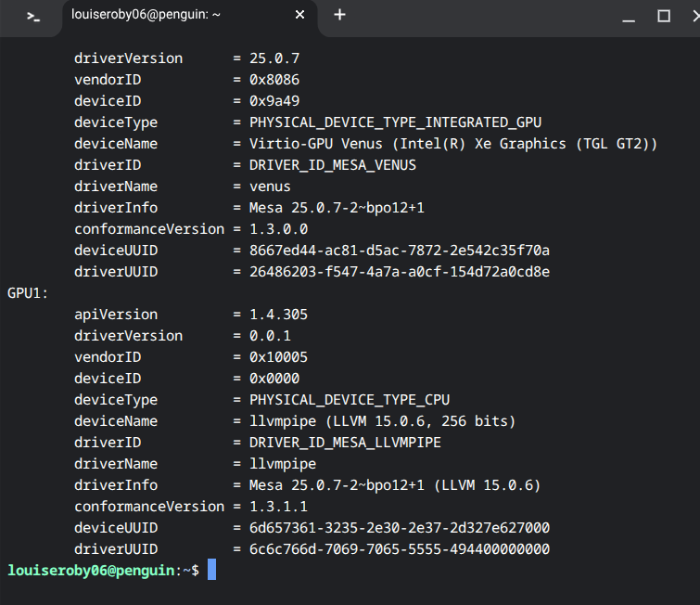Click the terminal app icon in title bar
This screenshot has height=605, width=700.
click(33, 16)
